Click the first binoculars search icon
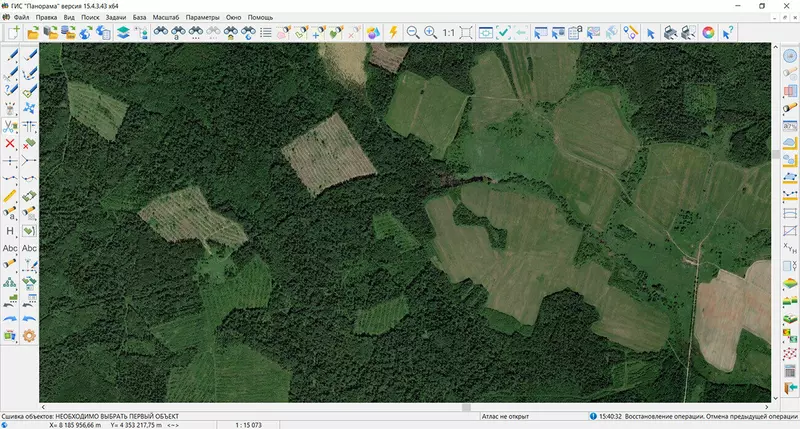Image resolution: width=800 pixels, height=429 pixels. point(159,33)
